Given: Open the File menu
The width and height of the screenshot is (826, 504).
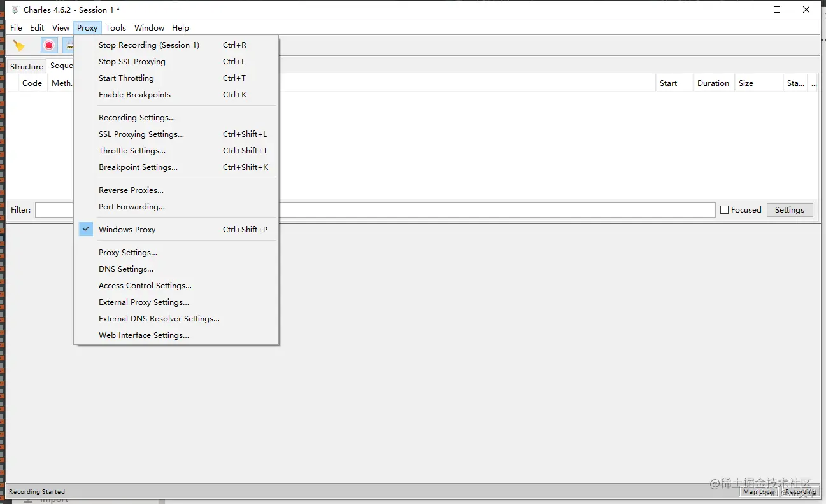Looking at the screenshot, I should [x=17, y=28].
